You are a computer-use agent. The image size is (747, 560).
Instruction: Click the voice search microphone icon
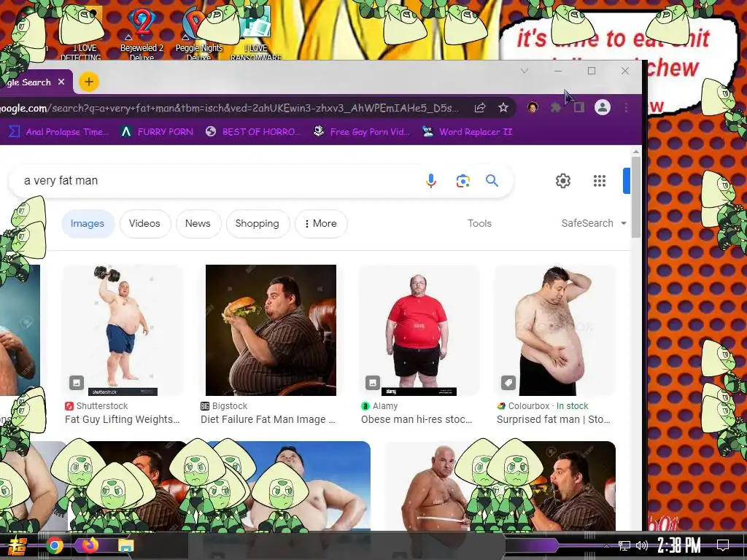pos(430,181)
